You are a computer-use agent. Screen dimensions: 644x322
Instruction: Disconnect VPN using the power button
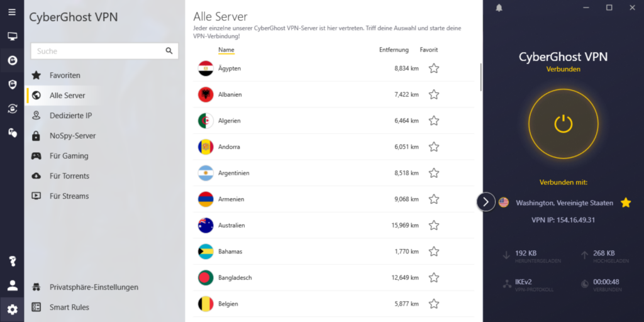(563, 124)
